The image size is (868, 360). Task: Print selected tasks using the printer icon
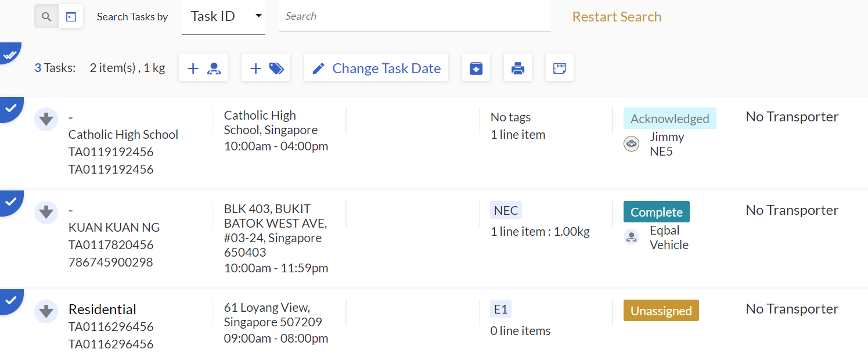(x=518, y=68)
